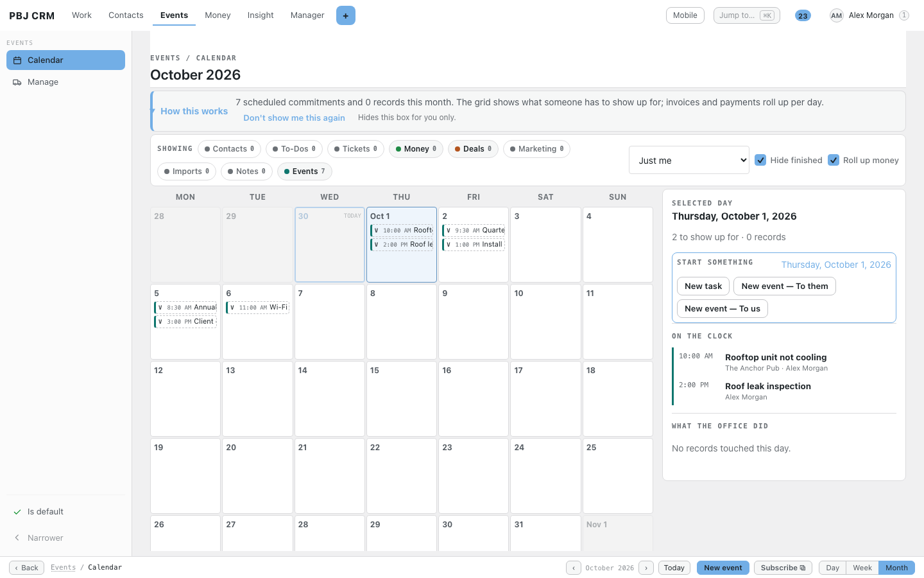924x578 pixels.
Task: Toggle the Deals filter chip
Action: click(x=473, y=149)
